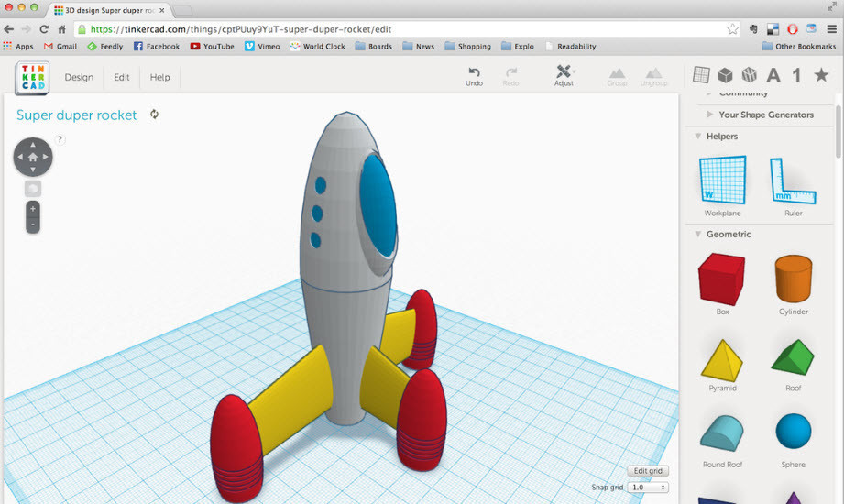Viewport: 844px width, 504px height.
Task: Pick the orange Cylinder shape
Action: point(793,279)
